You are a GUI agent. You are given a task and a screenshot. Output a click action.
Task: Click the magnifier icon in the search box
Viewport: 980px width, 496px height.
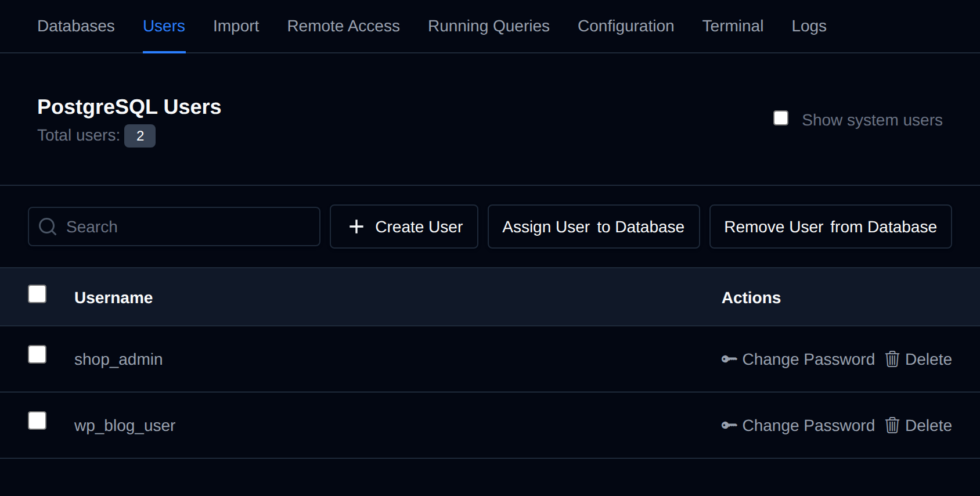pos(48,227)
